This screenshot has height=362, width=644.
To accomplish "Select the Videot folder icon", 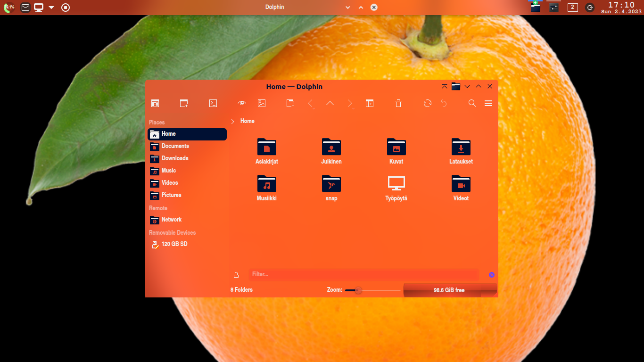I will pyautogui.click(x=461, y=183).
